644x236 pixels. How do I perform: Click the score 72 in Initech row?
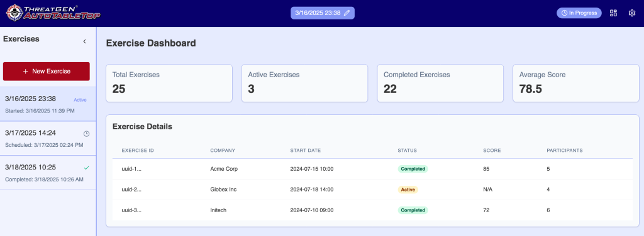(486, 210)
